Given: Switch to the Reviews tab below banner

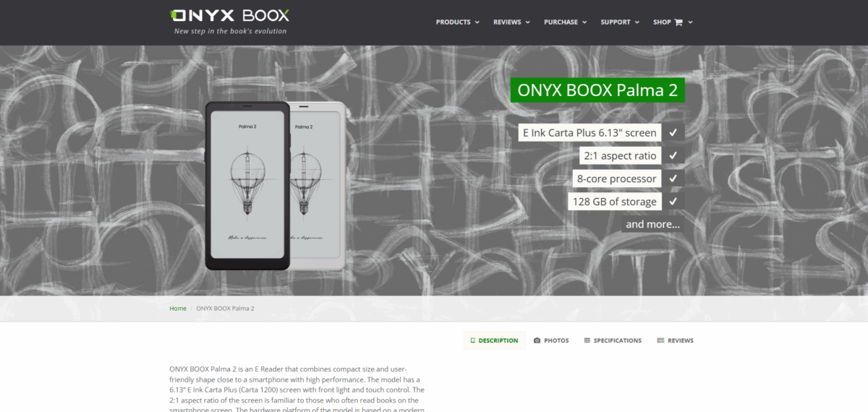Looking at the screenshot, I should pos(675,340).
